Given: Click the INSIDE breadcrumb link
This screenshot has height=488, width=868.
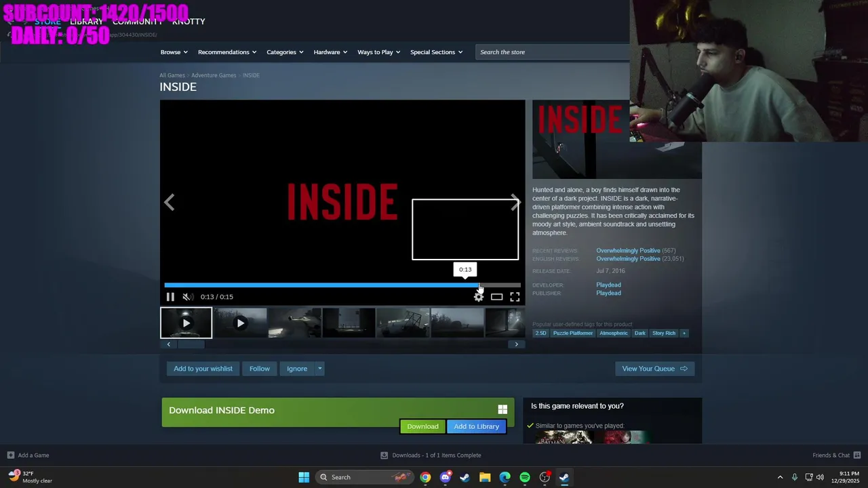Looking at the screenshot, I should 251,75.
